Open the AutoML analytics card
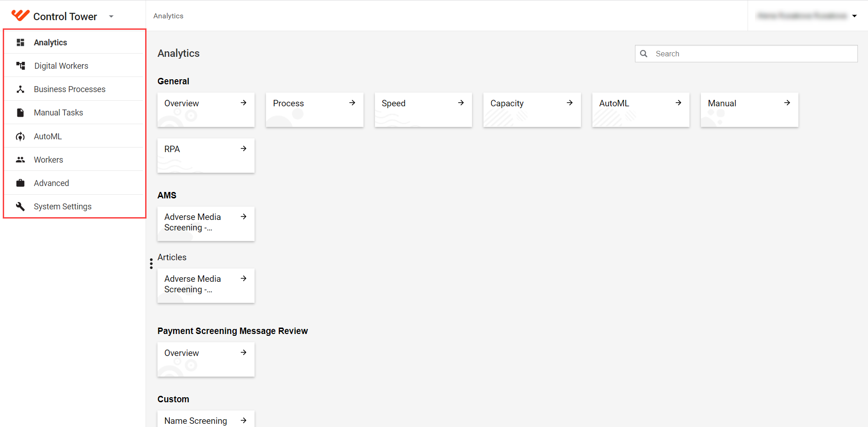The image size is (868, 427). click(640, 110)
